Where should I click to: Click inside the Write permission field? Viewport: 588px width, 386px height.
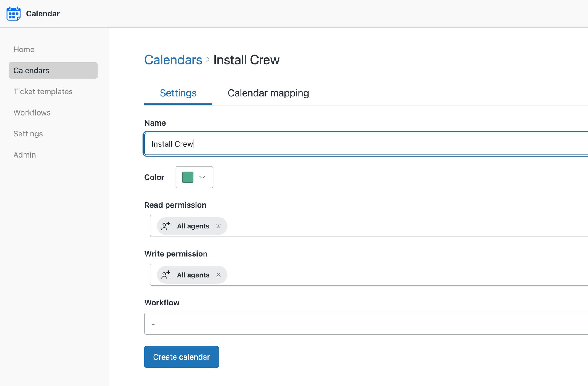click(x=369, y=275)
